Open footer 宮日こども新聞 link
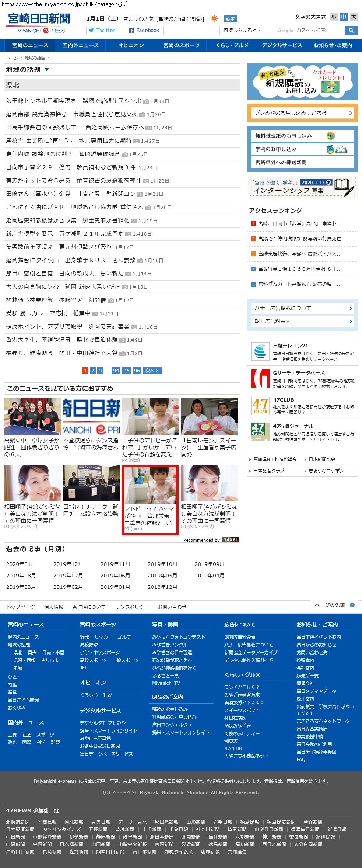Image resolution: width=362 pixels, height=868 pixels. (x=23, y=700)
